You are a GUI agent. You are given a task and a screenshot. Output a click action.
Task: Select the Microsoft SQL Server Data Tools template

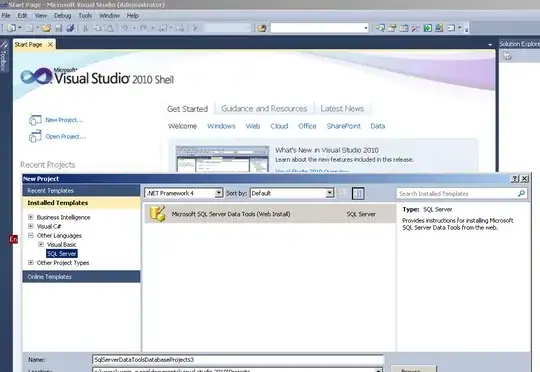pos(270,214)
